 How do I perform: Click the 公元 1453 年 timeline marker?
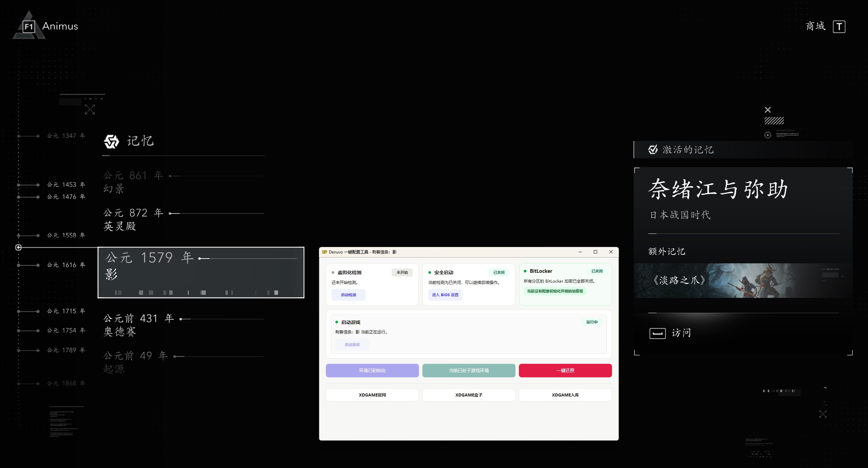coord(66,185)
